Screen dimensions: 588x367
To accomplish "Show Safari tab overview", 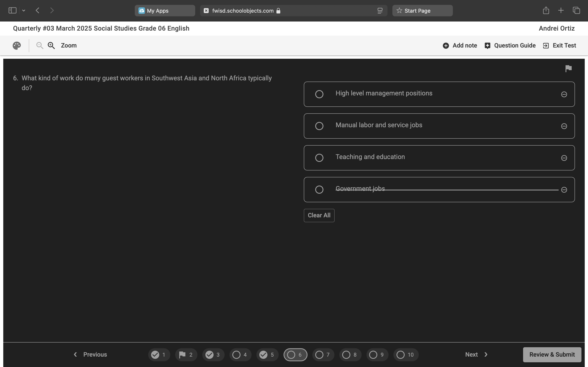I will [x=576, y=10].
